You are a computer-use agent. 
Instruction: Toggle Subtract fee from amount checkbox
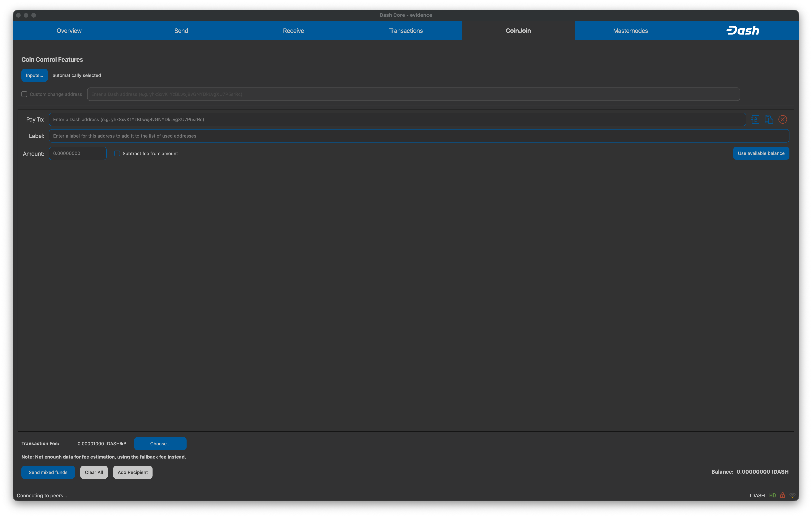pos(117,153)
